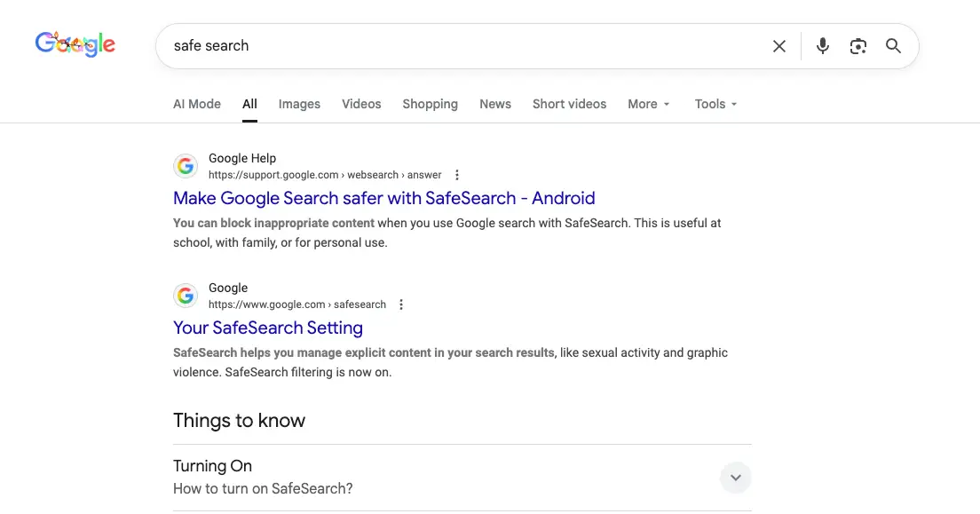Expand the More search categories dropdown

tap(648, 104)
